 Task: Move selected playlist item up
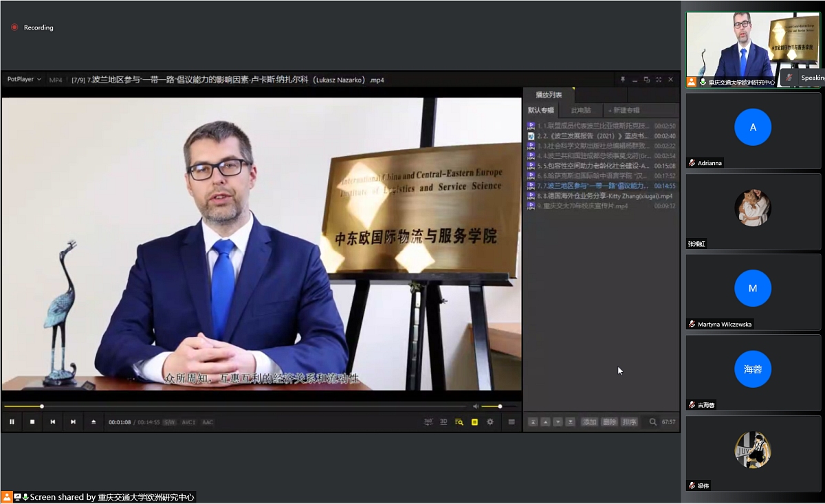pos(545,422)
